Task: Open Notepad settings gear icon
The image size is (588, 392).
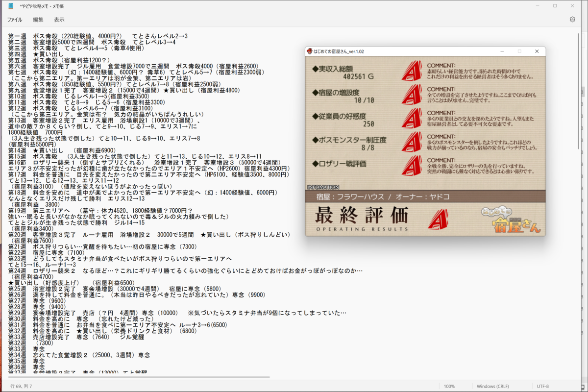Action: 572,20
